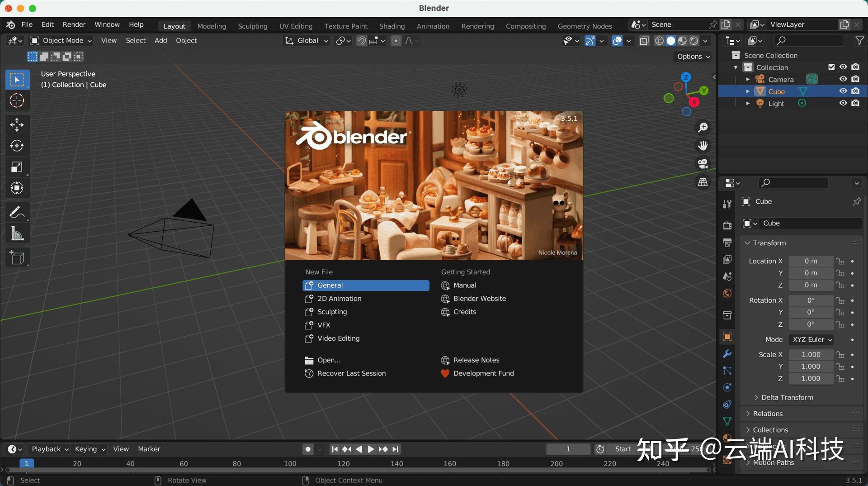Switch to the Shading workspace tab
The width and height of the screenshot is (868, 486).
(x=392, y=26)
